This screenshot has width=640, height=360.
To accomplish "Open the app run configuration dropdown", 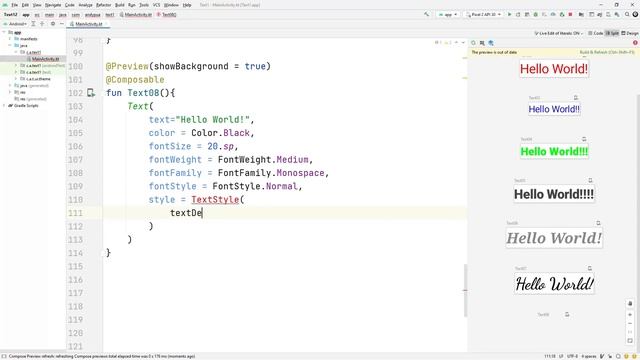I will pos(448,14).
